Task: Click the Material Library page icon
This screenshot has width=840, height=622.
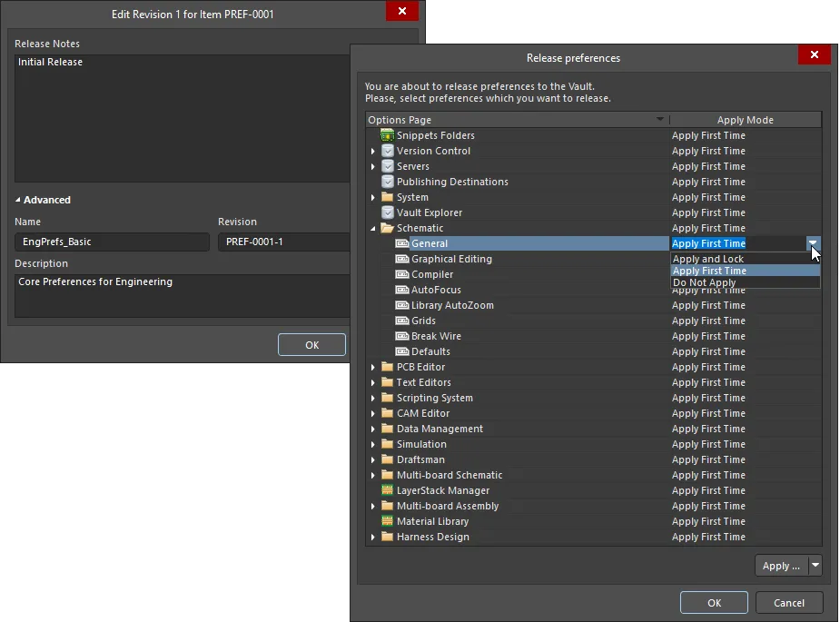Action: point(387,521)
